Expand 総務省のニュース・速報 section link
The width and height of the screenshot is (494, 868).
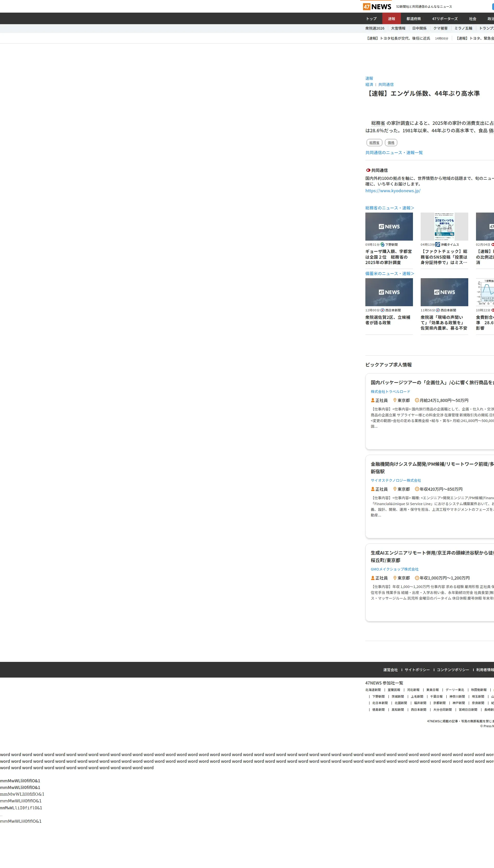(390, 208)
